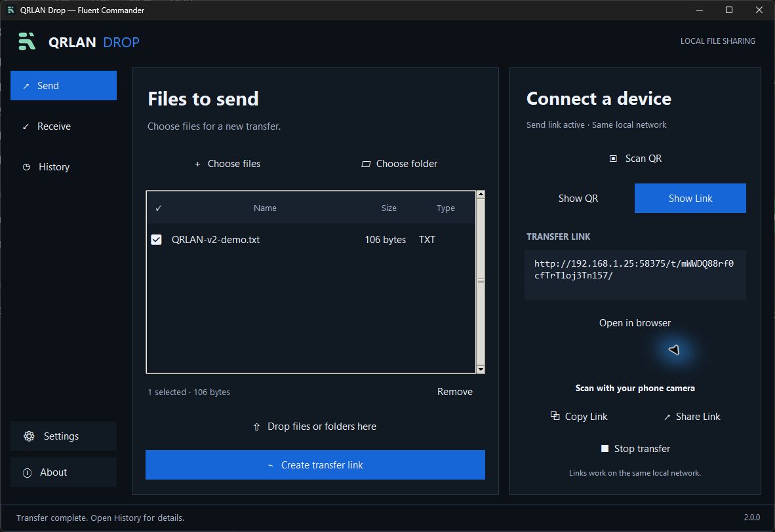Image resolution: width=775 pixels, height=532 pixels.
Task: Click the Send arrow icon
Action: pyautogui.click(x=26, y=86)
